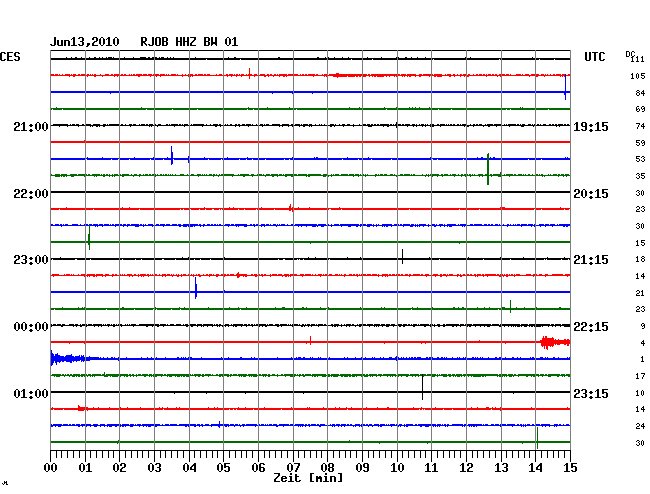Click the "UTC" column header
650x494 pixels.
tap(594, 57)
